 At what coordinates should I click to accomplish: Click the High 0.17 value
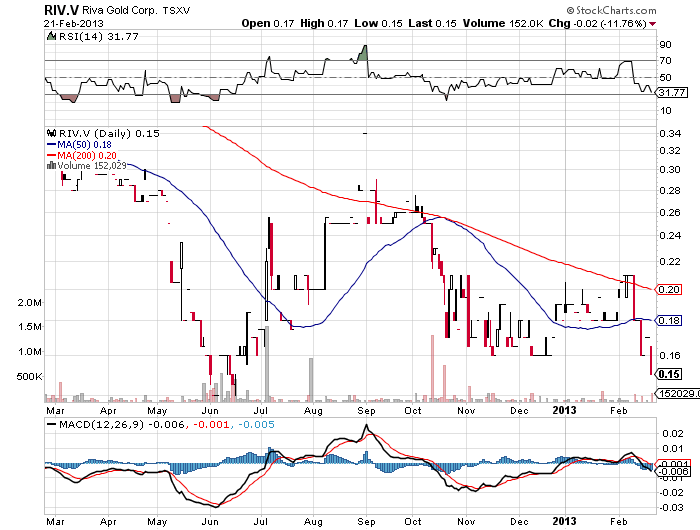(324, 23)
